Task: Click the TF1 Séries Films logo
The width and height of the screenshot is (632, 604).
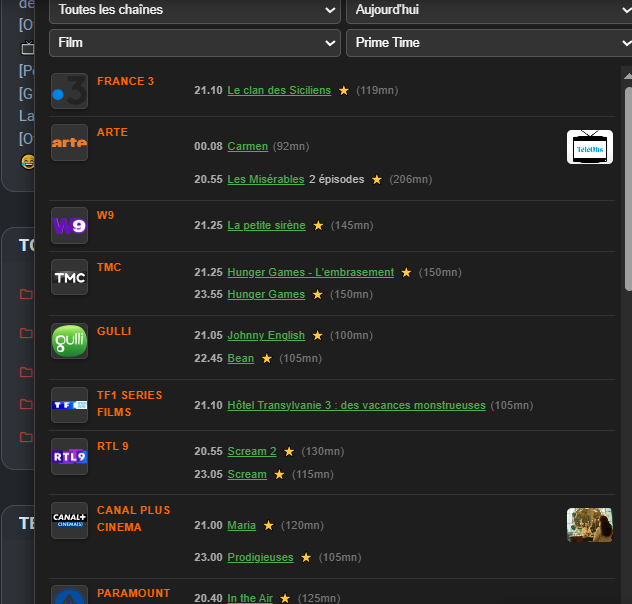Action: click(69, 405)
